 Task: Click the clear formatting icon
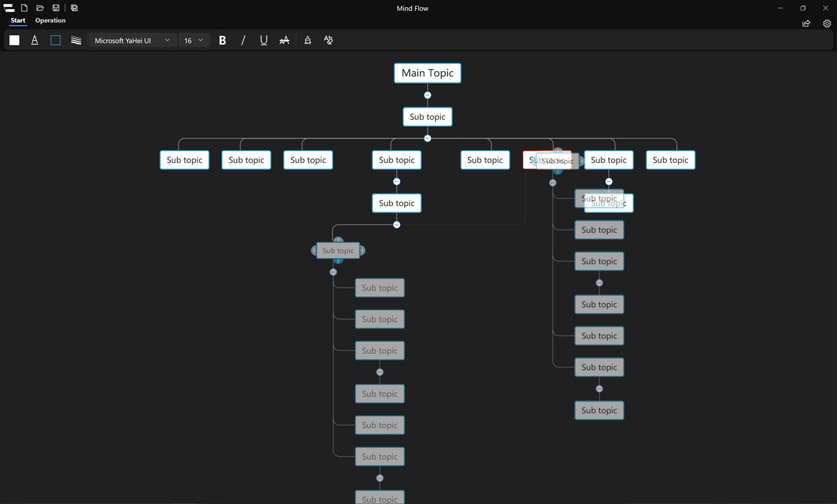(x=329, y=40)
